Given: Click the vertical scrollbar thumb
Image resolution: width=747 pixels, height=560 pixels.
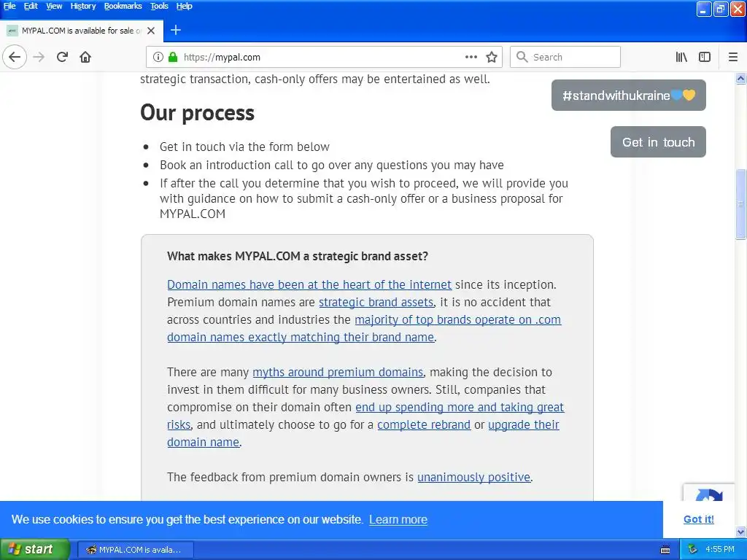Looking at the screenshot, I should click(741, 205).
